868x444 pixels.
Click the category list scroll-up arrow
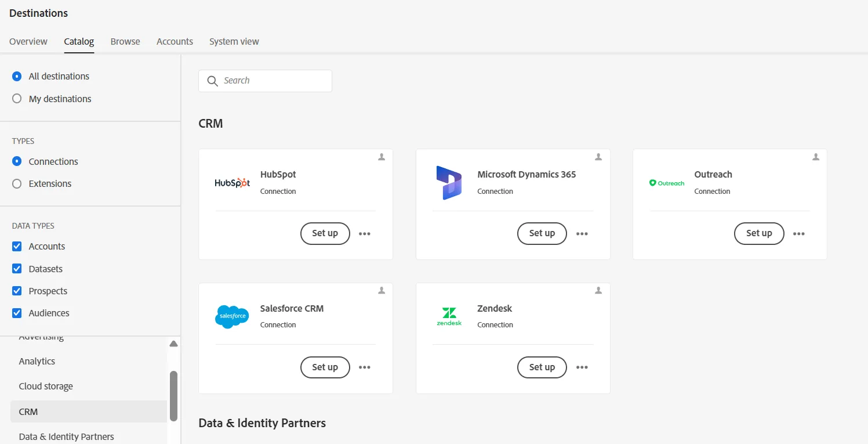point(173,344)
